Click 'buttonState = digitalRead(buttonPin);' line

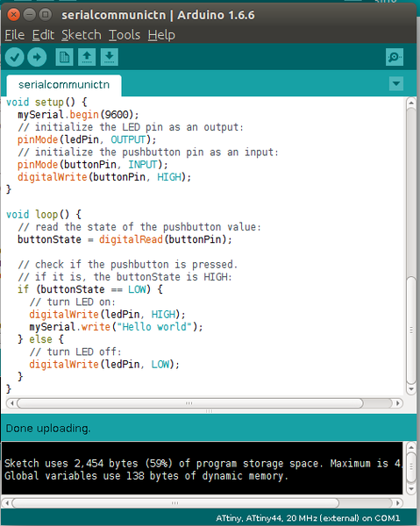125,239
